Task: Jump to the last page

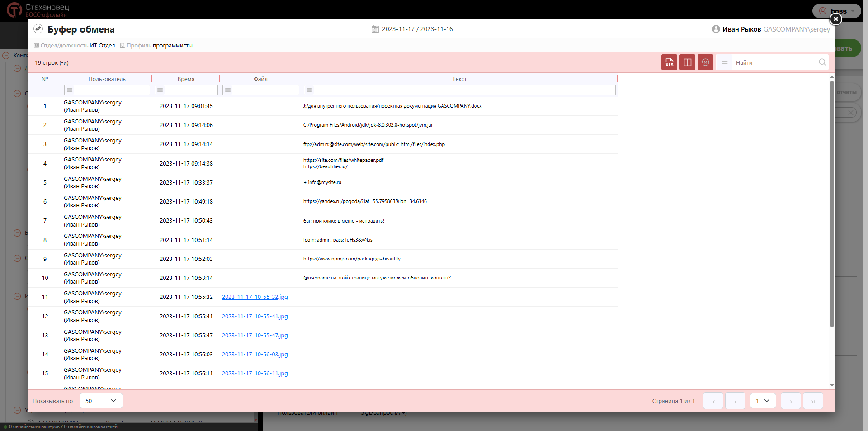Action: (x=813, y=401)
